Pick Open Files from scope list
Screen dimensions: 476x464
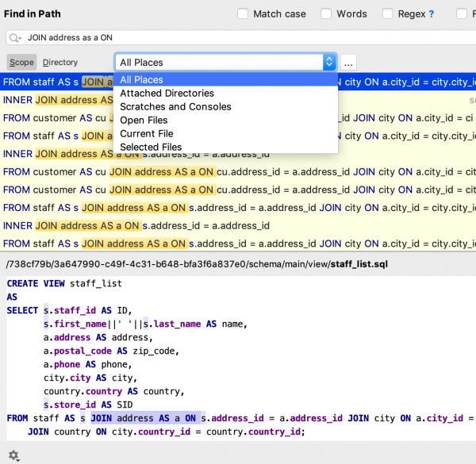(144, 121)
